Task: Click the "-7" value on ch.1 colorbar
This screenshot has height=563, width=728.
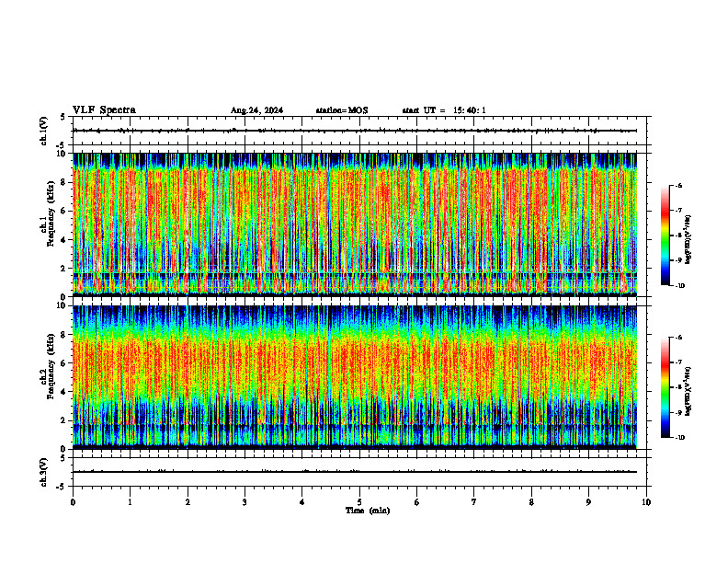Action: (x=678, y=211)
